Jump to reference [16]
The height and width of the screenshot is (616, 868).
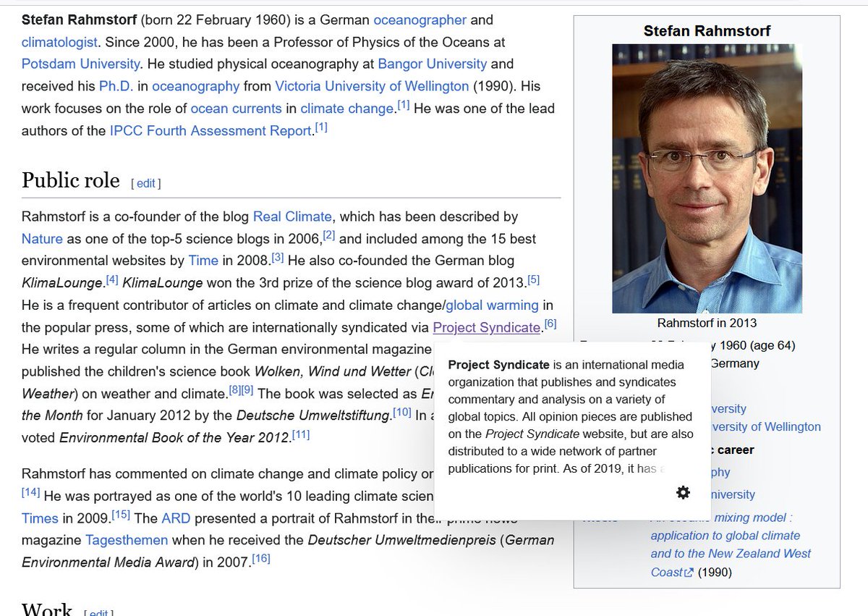click(x=261, y=559)
